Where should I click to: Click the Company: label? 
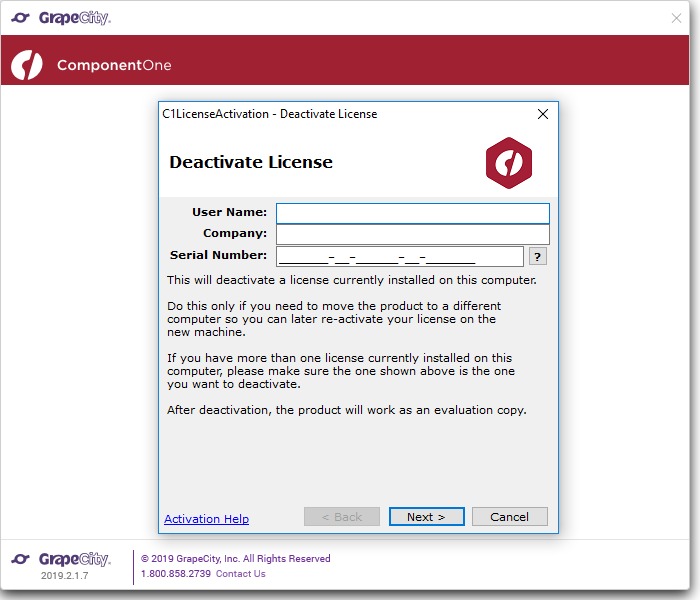tap(235, 233)
